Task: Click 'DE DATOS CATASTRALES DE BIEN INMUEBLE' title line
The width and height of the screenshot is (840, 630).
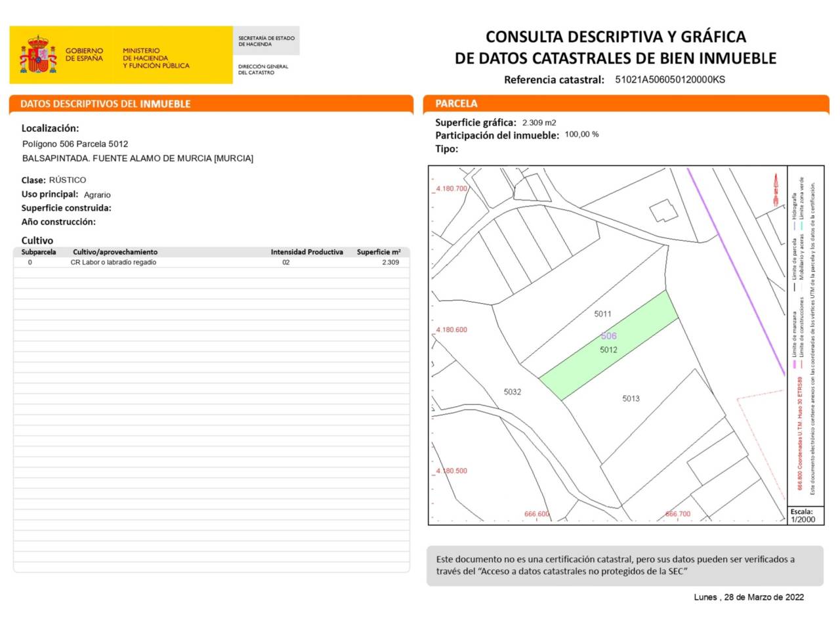Action: 616,58
